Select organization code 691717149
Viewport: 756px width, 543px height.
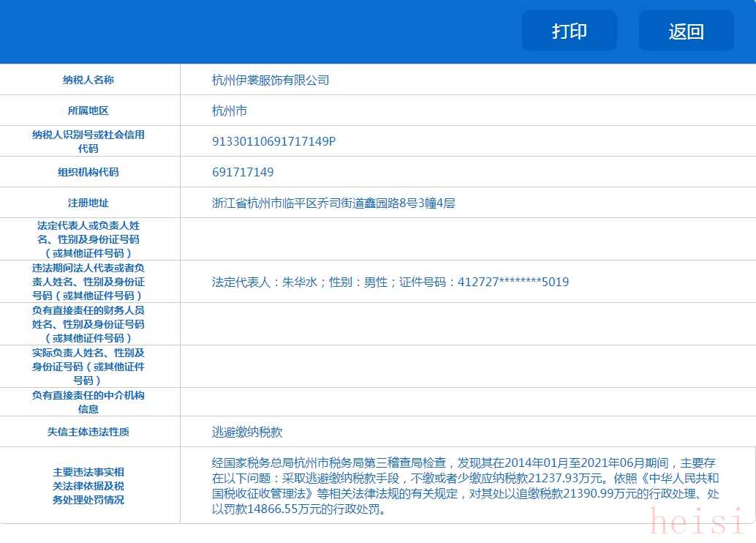click(243, 172)
